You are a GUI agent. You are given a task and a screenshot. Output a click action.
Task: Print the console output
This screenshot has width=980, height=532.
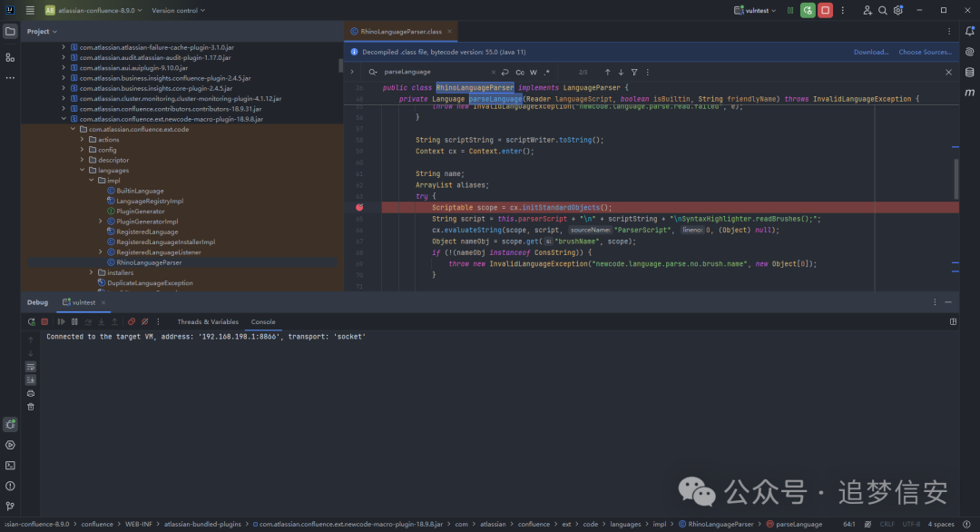tap(31, 393)
